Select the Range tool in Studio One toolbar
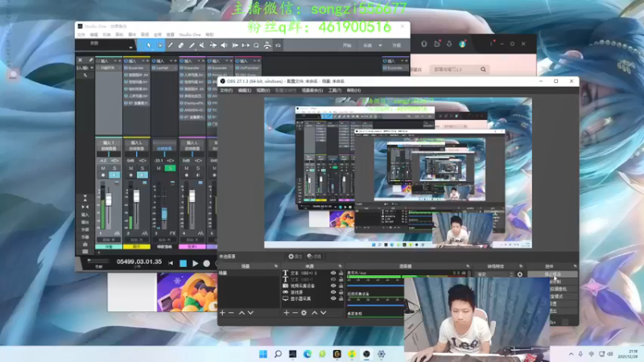This screenshot has height=362, width=644. (159, 46)
